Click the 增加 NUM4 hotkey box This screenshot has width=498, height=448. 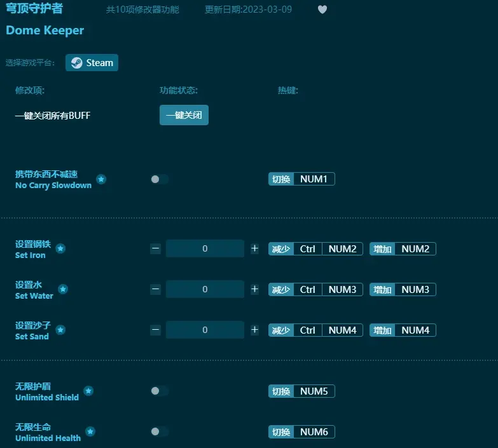point(403,330)
